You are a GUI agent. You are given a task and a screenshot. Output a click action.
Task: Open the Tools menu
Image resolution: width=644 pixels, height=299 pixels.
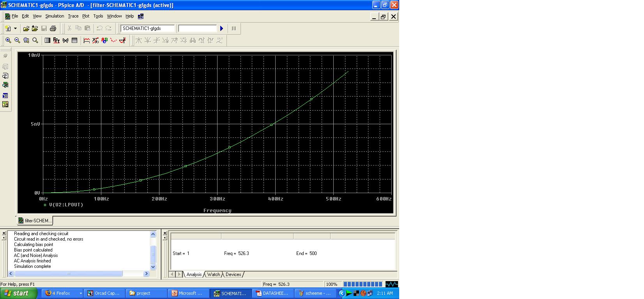click(x=98, y=16)
